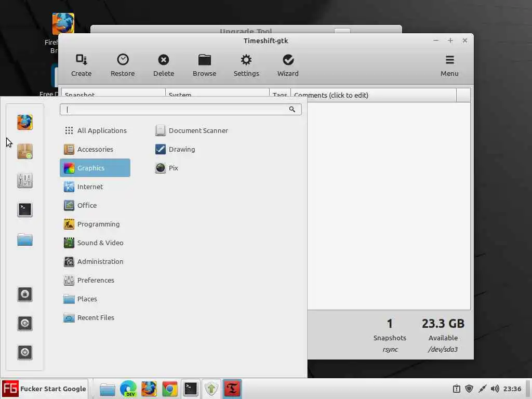
Task: Open Software Manager from menu sidebar
Action: point(25,151)
